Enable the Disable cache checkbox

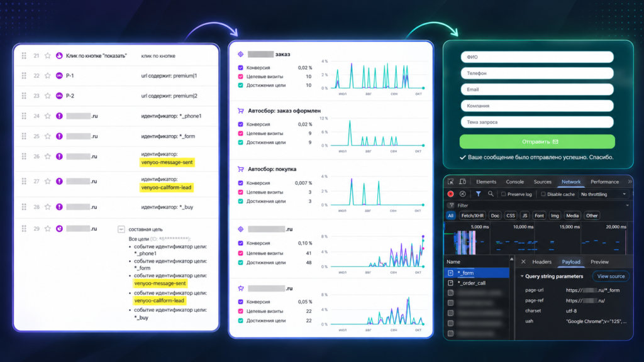pyautogui.click(x=543, y=194)
